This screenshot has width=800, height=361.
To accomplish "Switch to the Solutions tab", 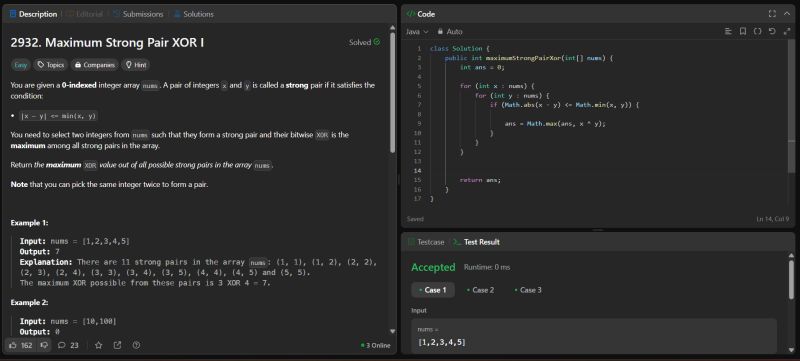I will click(x=193, y=14).
